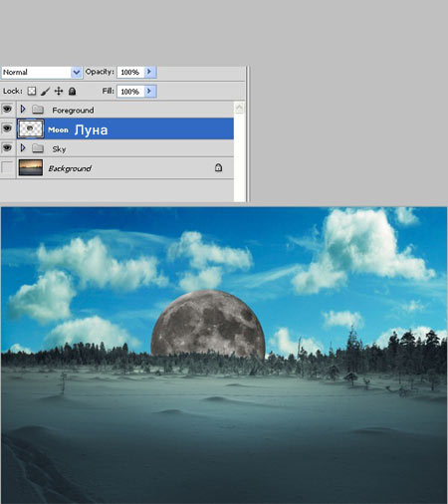Screen dimensions: 448x504
Task: Select the Sky group folder icon
Action: [x=38, y=148]
